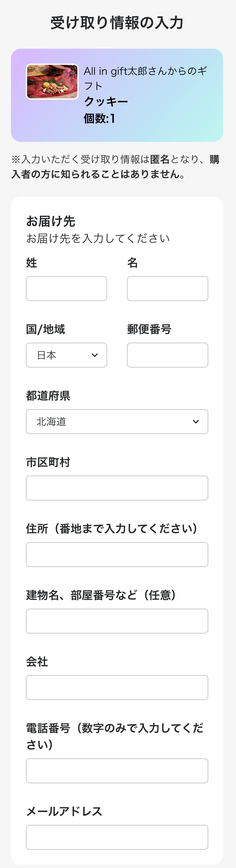Click the お届け先 section heading
Image resolution: width=236 pixels, height=868 pixels.
point(51,221)
